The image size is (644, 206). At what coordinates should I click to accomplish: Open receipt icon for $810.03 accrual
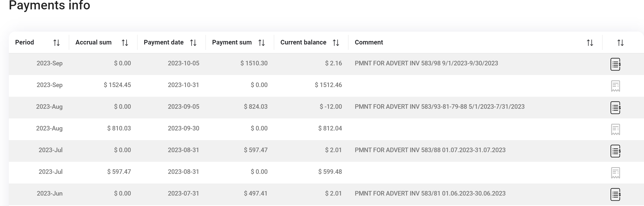click(x=615, y=129)
